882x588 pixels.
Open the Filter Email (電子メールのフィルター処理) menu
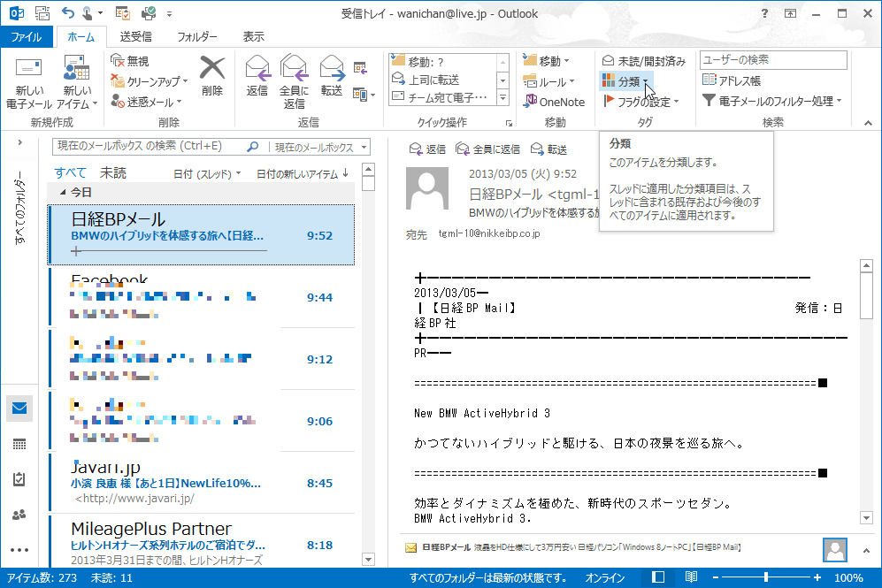772,101
